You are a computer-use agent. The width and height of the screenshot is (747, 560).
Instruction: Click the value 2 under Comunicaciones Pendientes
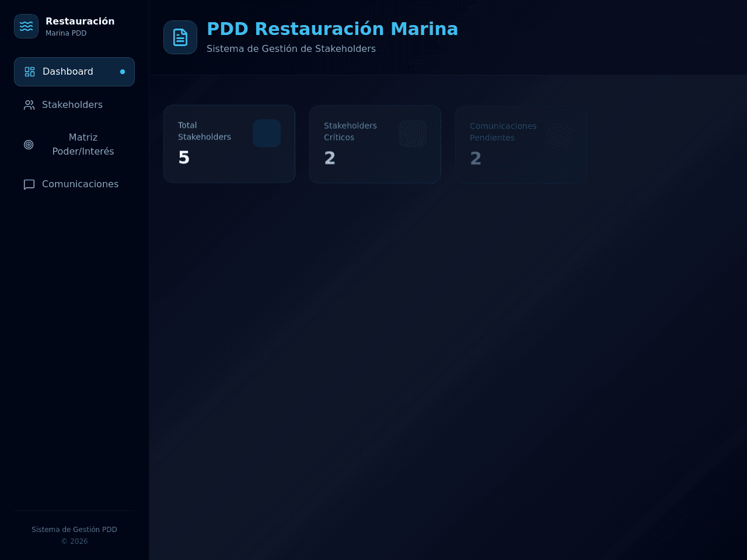tap(476, 159)
